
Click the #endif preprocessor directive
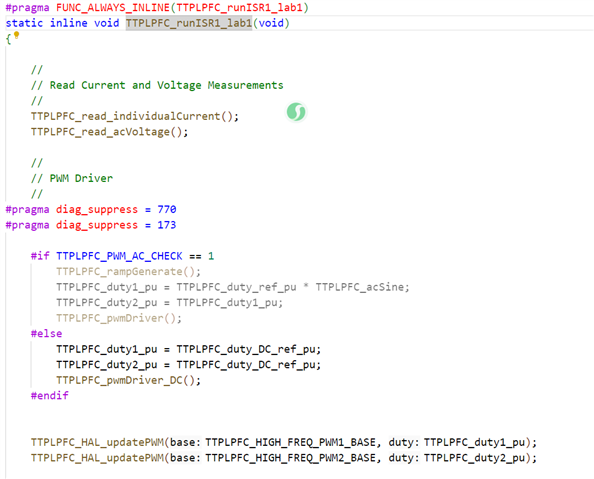tap(50, 396)
